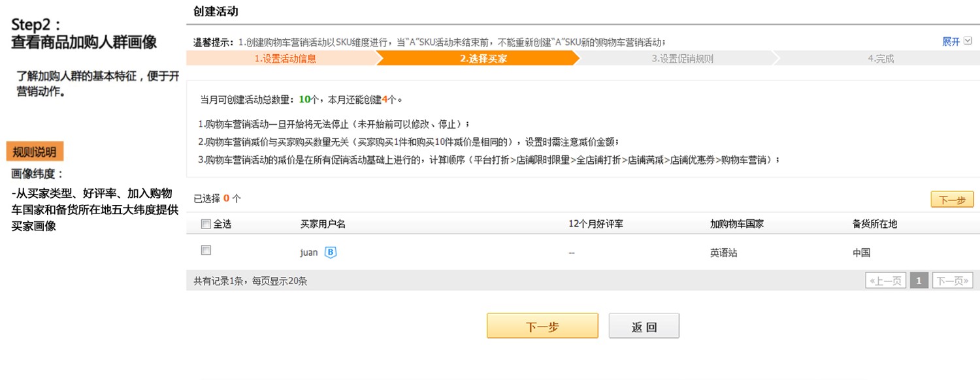Click the 返回 button at the bottom

(644, 325)
